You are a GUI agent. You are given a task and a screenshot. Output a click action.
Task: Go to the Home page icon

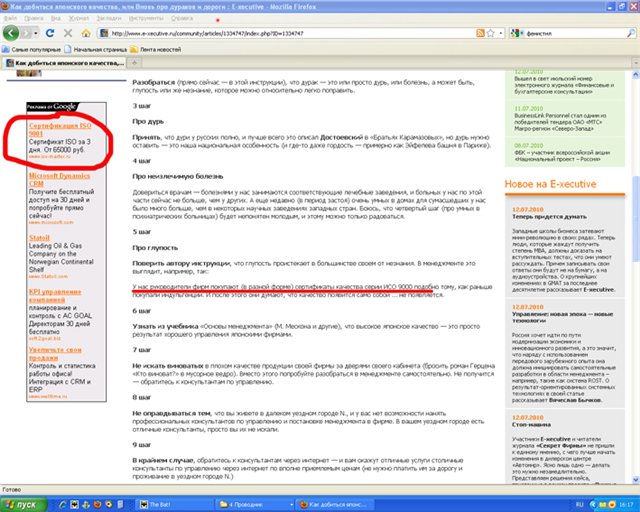point(86,33)
